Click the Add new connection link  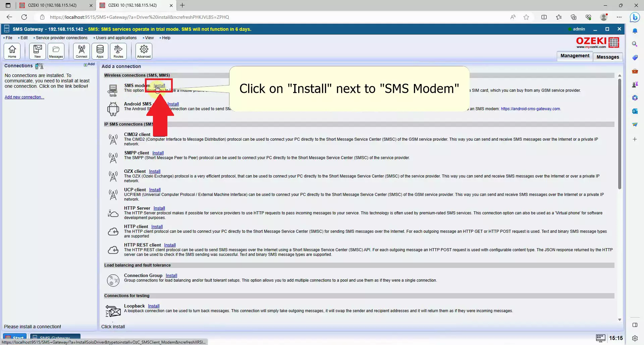pyautogui.click(x=24, y=97)
